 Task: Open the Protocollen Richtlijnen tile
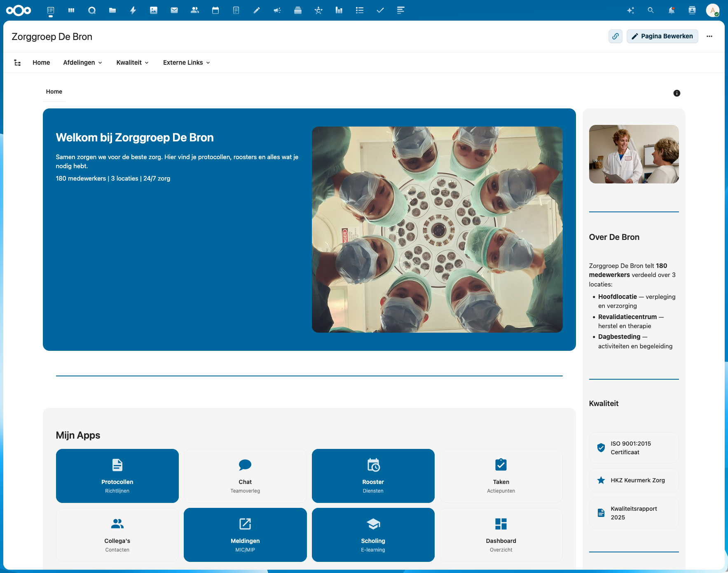(x=117, y=476)
